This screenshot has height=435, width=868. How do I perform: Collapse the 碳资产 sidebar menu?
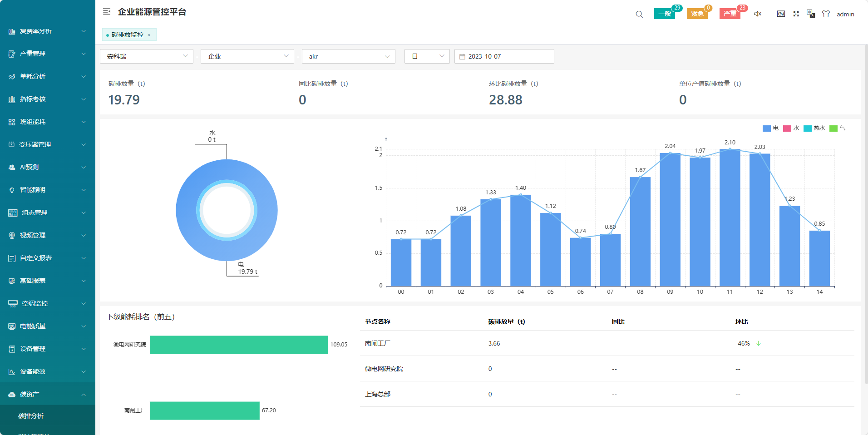coord(48,394)
